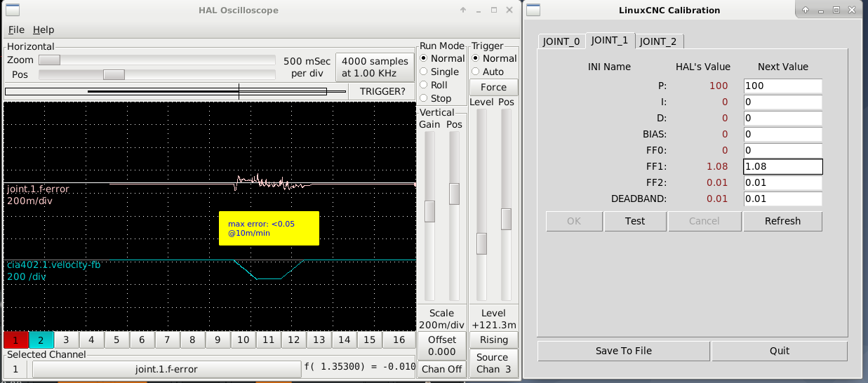Click the HAL Oscilloscope shade-up arrow icon
Screen dimensions: 868x383
tap(463, 10)
